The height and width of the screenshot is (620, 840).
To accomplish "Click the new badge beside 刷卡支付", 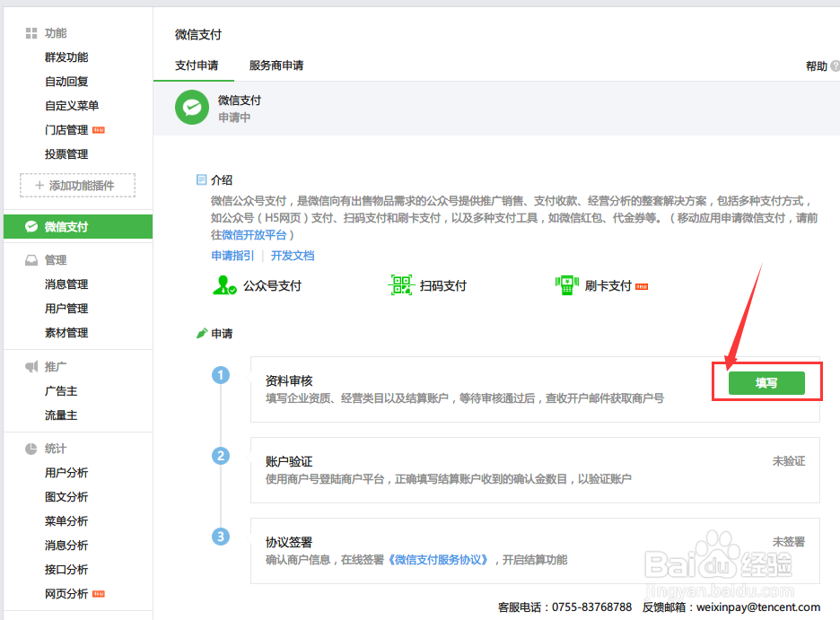I will click(x=642, y=287).
